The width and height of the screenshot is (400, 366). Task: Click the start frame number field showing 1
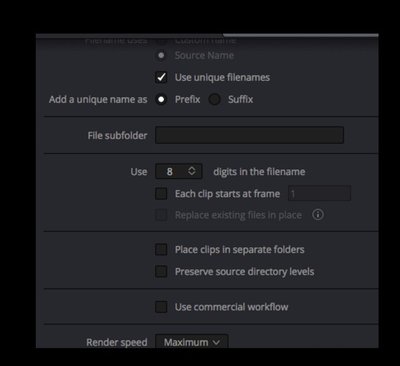tap(319, 193)
